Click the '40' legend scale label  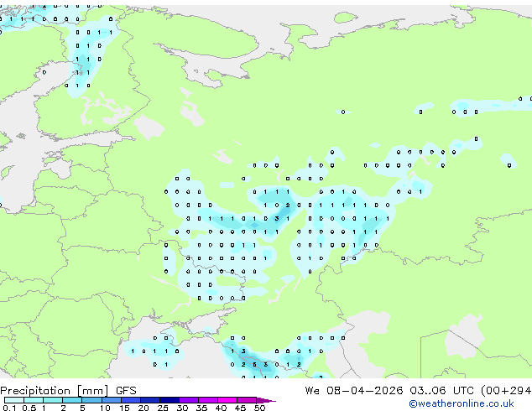click(222, 408)
